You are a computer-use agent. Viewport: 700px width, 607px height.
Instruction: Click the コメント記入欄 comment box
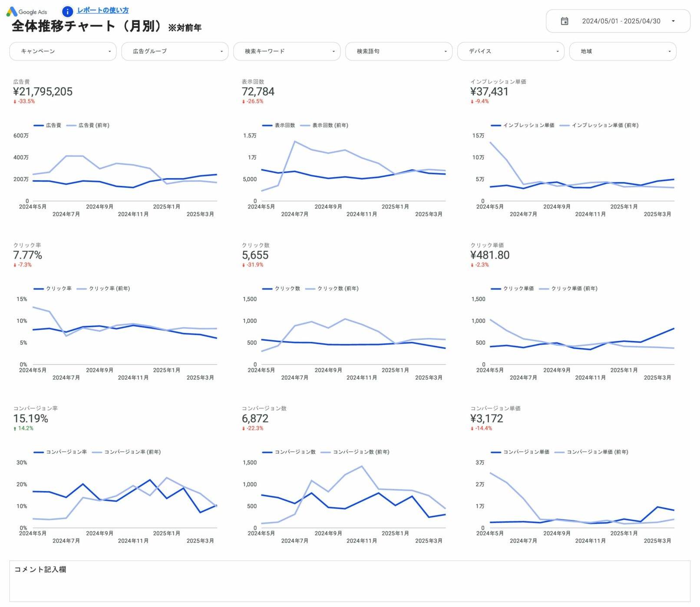(350, 581)
